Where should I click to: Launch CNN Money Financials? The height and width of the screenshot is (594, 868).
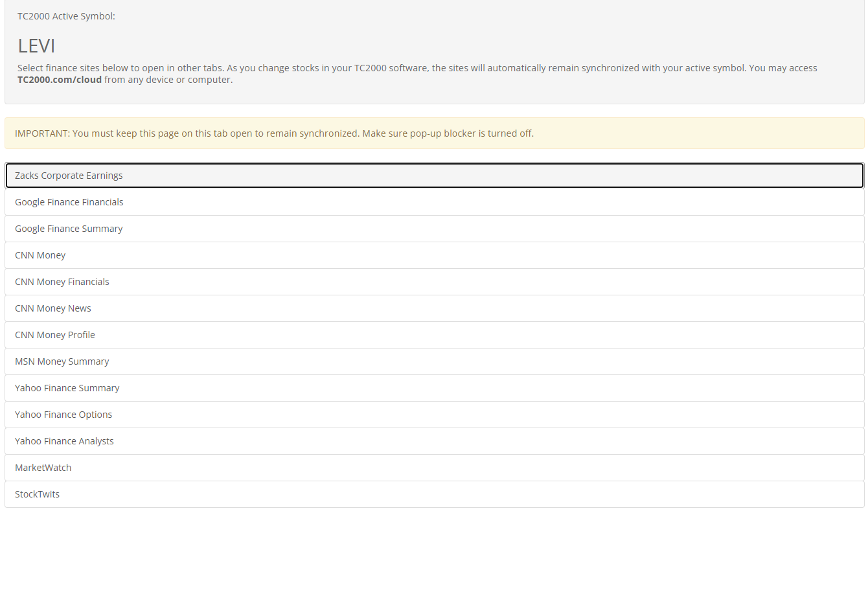pos(434,282)
